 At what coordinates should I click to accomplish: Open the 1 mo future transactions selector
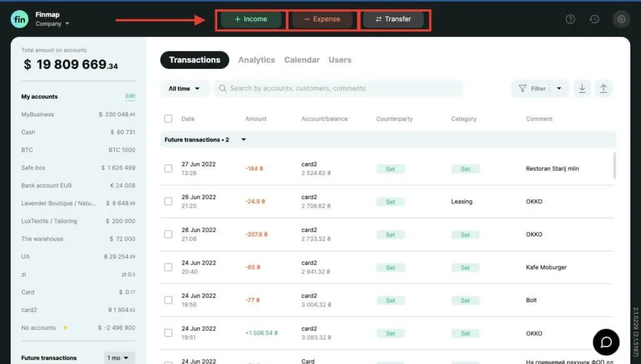pos(118,357)
